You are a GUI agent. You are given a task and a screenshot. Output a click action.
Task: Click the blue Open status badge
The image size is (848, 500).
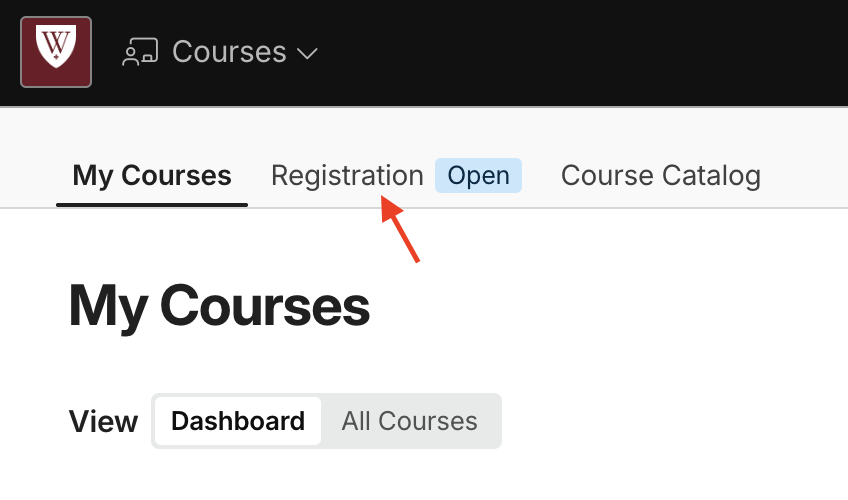click(479, 176)
